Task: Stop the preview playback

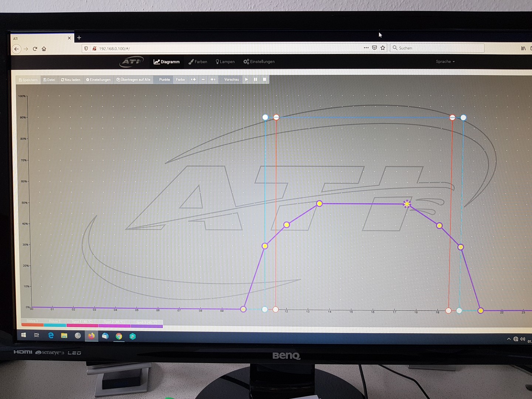Action: pyautogui.click(x=265, y=79)
